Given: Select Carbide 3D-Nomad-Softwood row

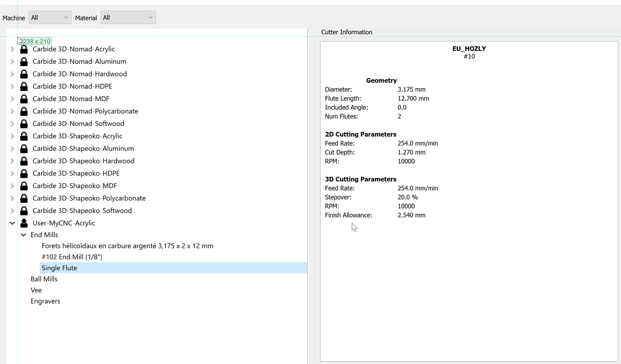Looking at the screenshot, I should 78,124.
